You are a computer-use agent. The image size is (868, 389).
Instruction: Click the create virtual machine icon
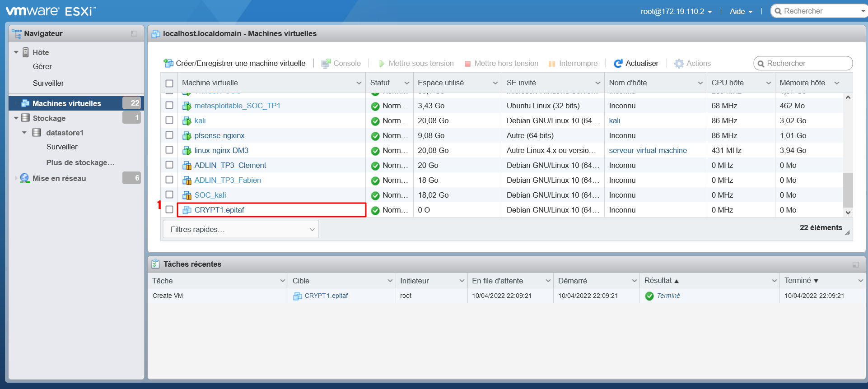coord(168,64)
